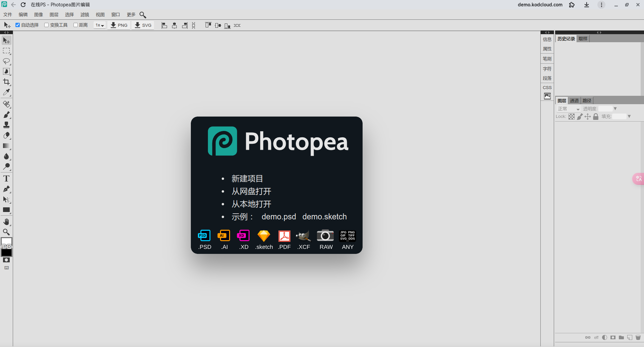
Task: Select the Crop tool
Action: click(6, 82)
